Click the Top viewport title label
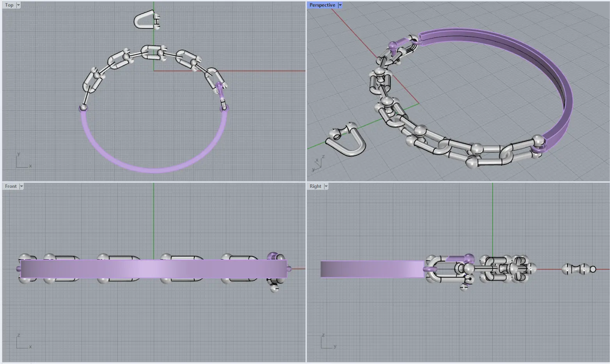Viewport: 610px width, 364px height. tap(9, 5)
